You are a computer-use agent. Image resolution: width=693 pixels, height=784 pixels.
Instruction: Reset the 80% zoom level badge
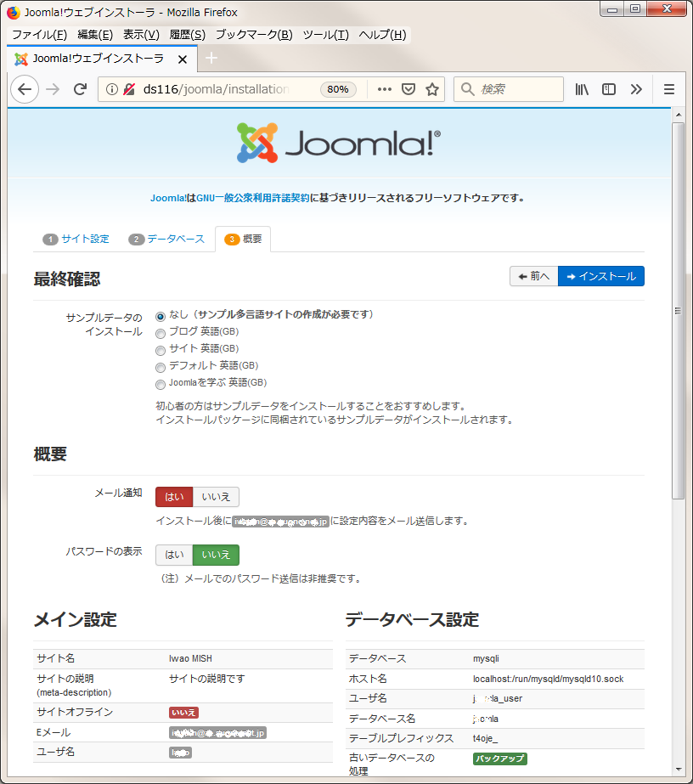point(338,89)
